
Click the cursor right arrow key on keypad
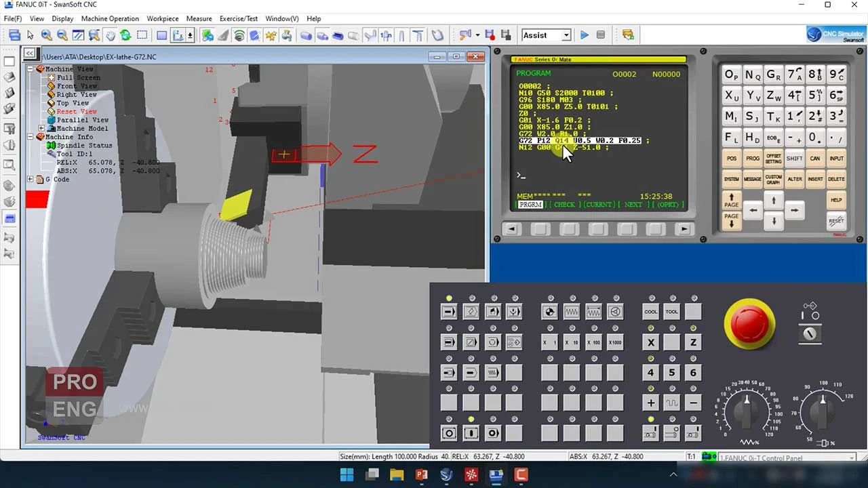pos(794,211)
